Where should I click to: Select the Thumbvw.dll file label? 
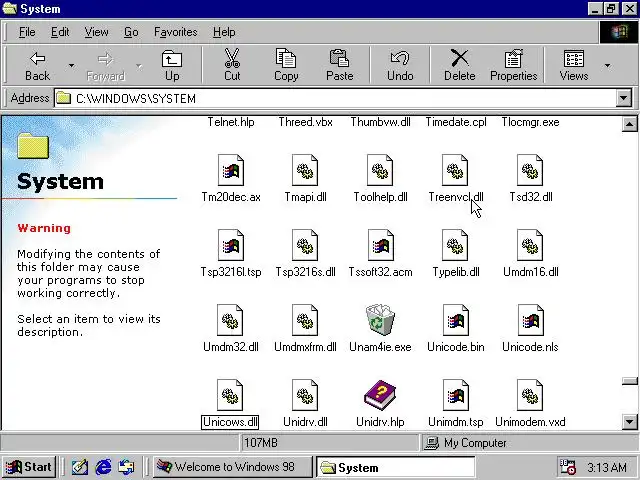[x=380, y=122]
